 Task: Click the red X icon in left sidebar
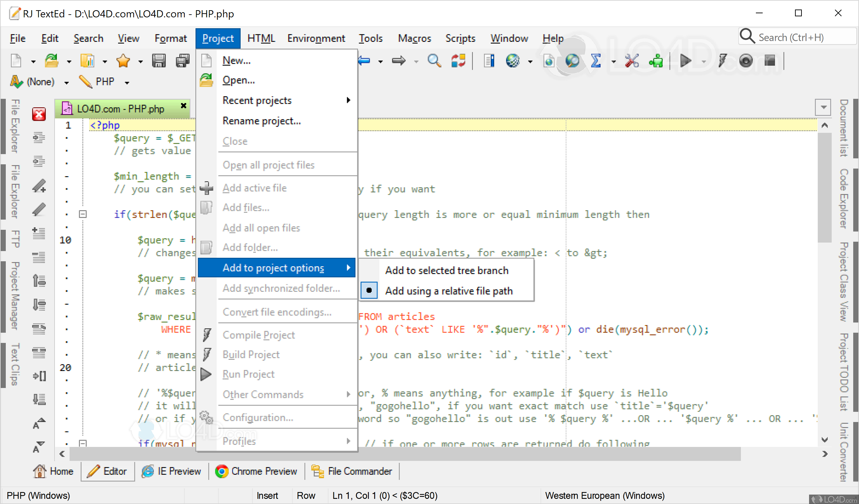pos(39,114)
